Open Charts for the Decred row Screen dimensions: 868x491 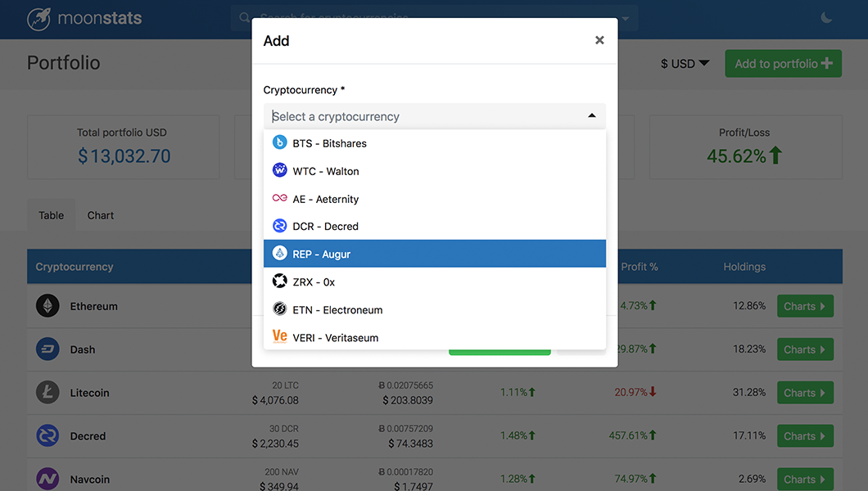805,435
